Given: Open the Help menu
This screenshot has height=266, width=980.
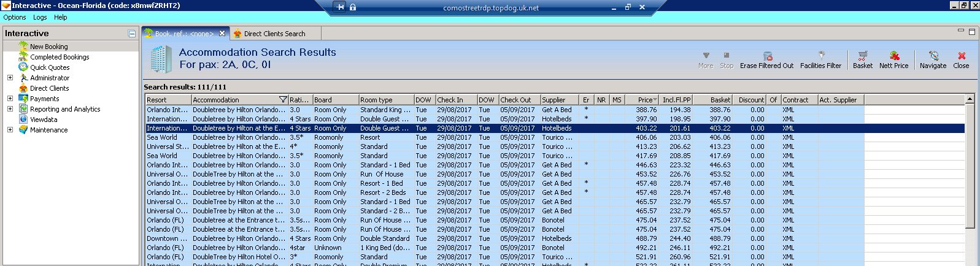Looking at the screenshot, I should [60, 17].
